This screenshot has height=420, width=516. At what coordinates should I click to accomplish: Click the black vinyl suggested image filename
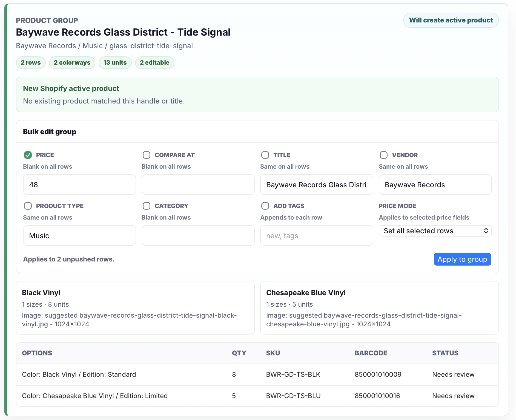(x=129, y=320)
